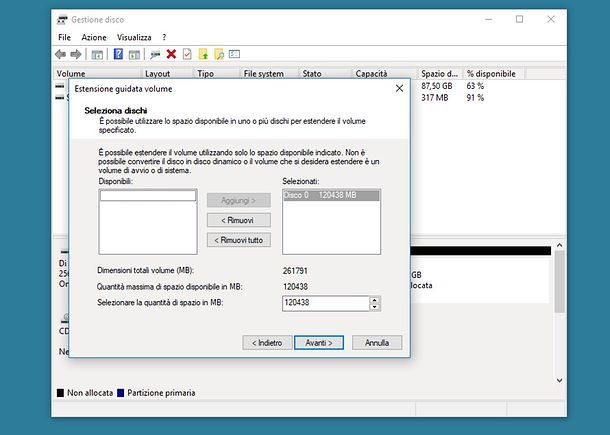Click the Spazio disponibile column header
The height and width of the screenshot is (435, 610).
click(x=439, y=74)
